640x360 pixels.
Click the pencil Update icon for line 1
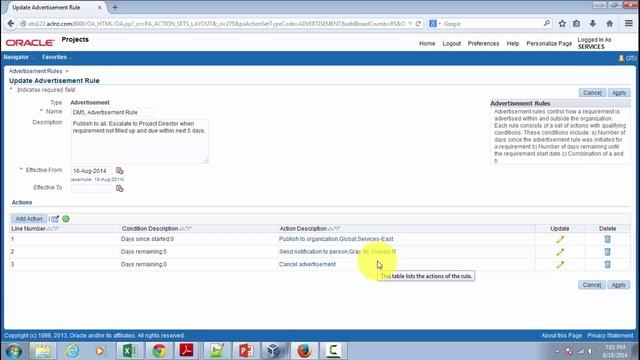[x=560, y=240]
